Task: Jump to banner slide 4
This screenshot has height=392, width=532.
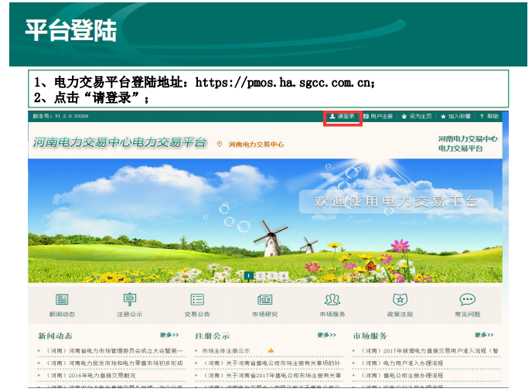Action: pos(284,275)
